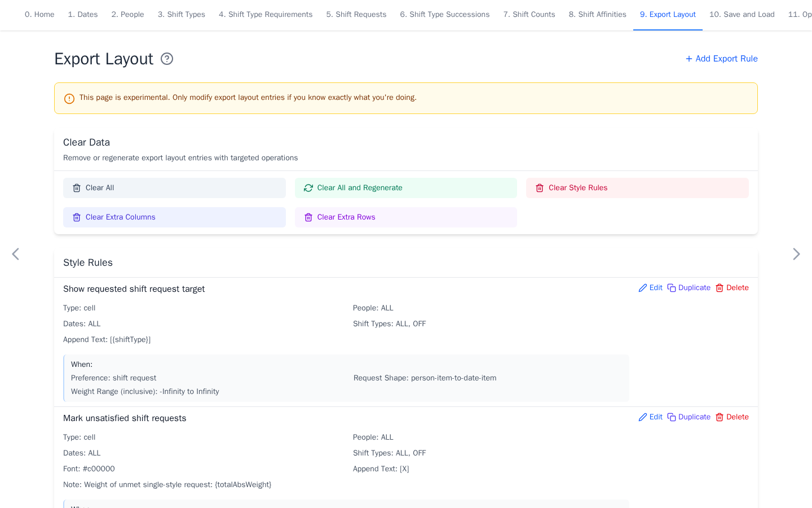Click 'Mark unsatisfied shift requests' rule title
The width and height of the screenshot is (812, 508).
(x=125, y=418)
